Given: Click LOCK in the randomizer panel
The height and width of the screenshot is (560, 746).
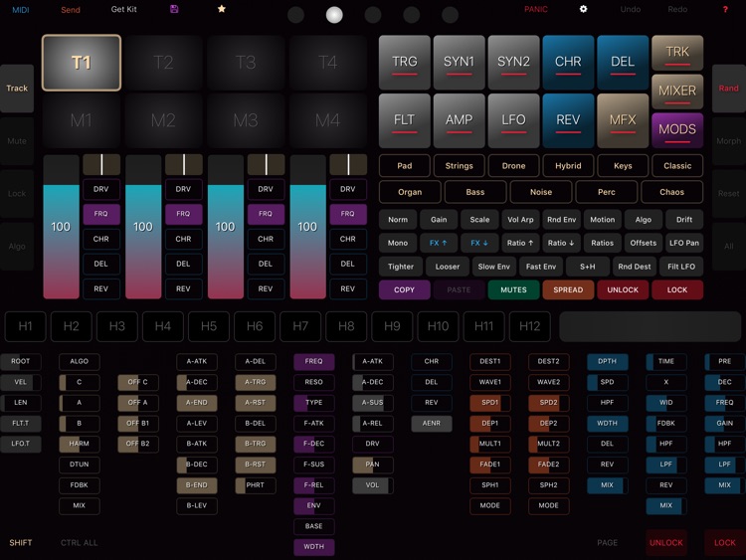Looking at the screenshot, I should click(x=677, y=289).
